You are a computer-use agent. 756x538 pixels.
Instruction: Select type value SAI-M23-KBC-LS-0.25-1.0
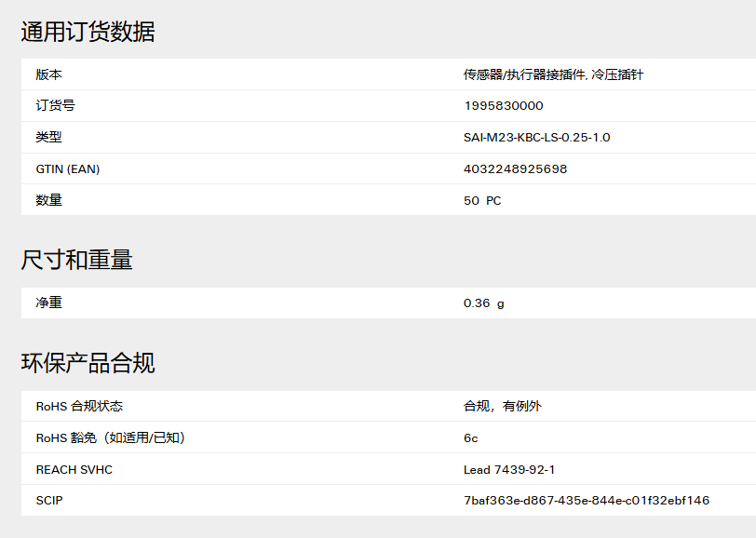pyautogui.click(x=536, y=138)
